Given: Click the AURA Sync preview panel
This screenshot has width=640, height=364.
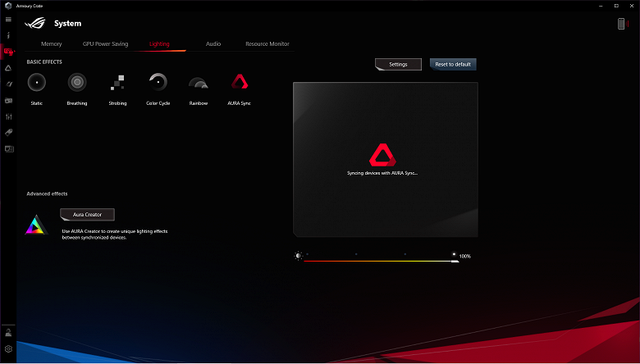Looking at the screenshot, I should coord(386,159).
